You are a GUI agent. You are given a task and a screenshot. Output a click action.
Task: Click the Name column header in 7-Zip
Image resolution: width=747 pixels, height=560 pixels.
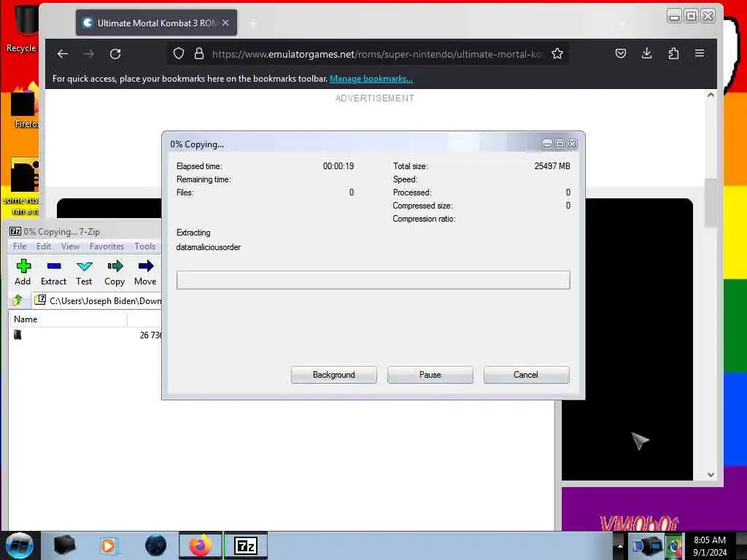(x=68, y=319)
